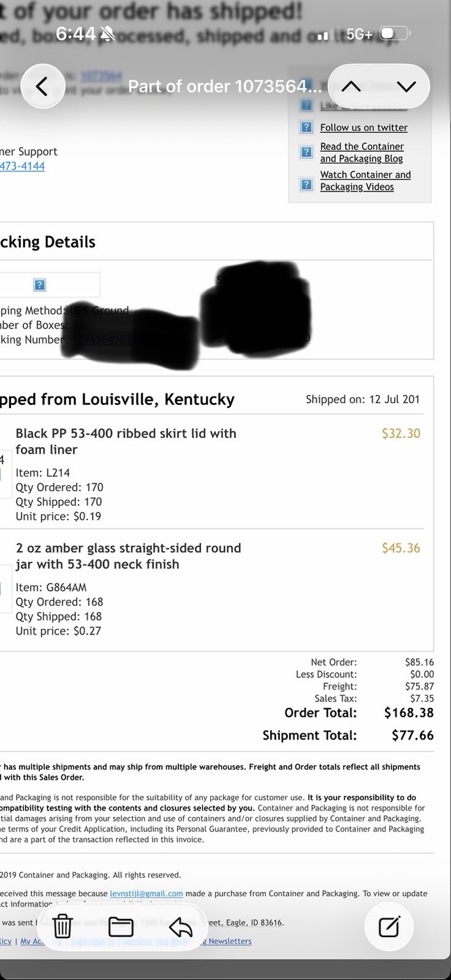Move message using the folder icon

[x=121, y=926]
